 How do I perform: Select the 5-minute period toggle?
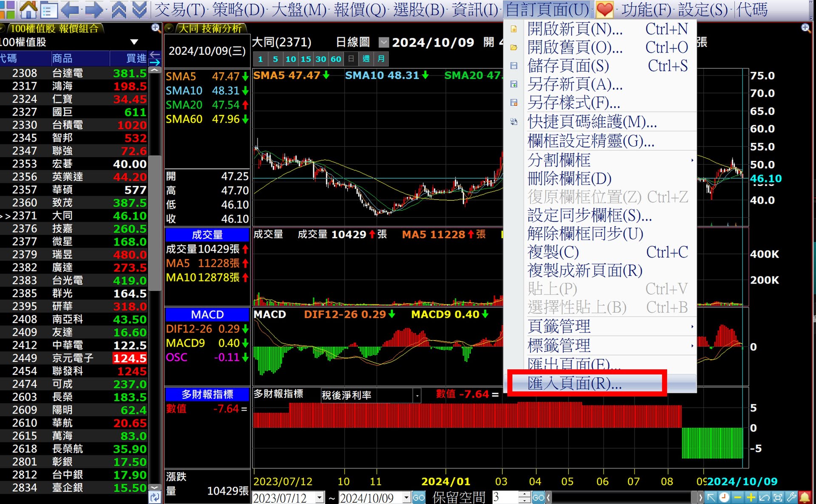pyautogui.click(x=275, y=59)
